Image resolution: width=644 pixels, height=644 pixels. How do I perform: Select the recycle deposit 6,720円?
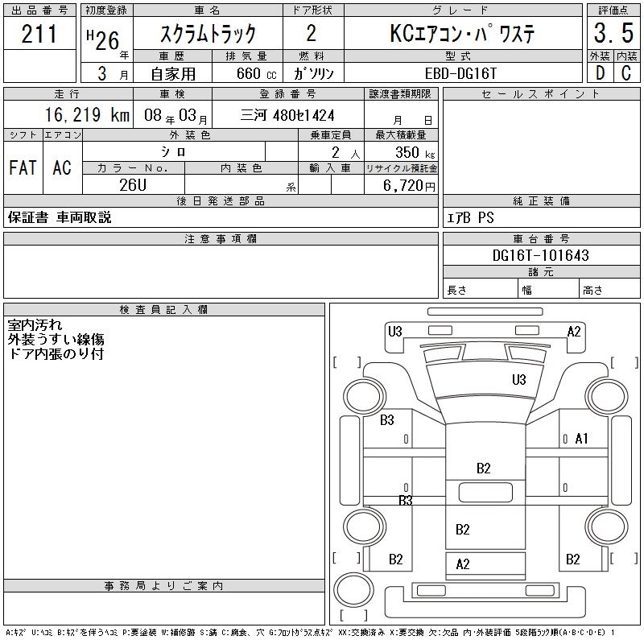(x=409, y=186)
